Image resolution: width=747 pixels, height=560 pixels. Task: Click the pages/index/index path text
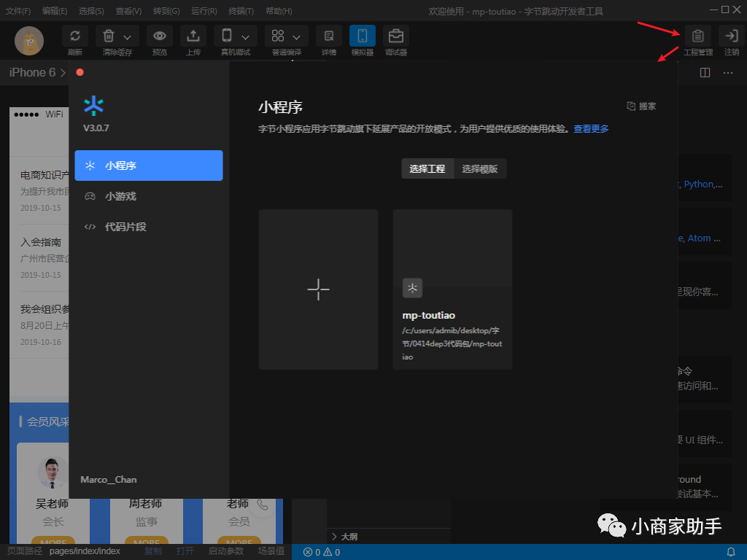click(x=85, y=551)
